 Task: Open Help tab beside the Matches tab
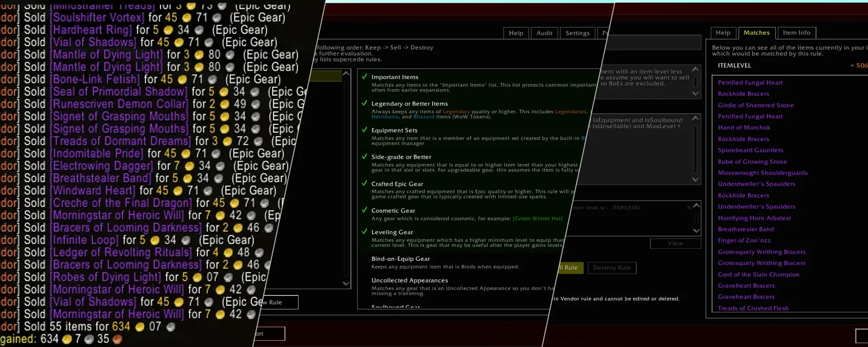tap(723, 32)
